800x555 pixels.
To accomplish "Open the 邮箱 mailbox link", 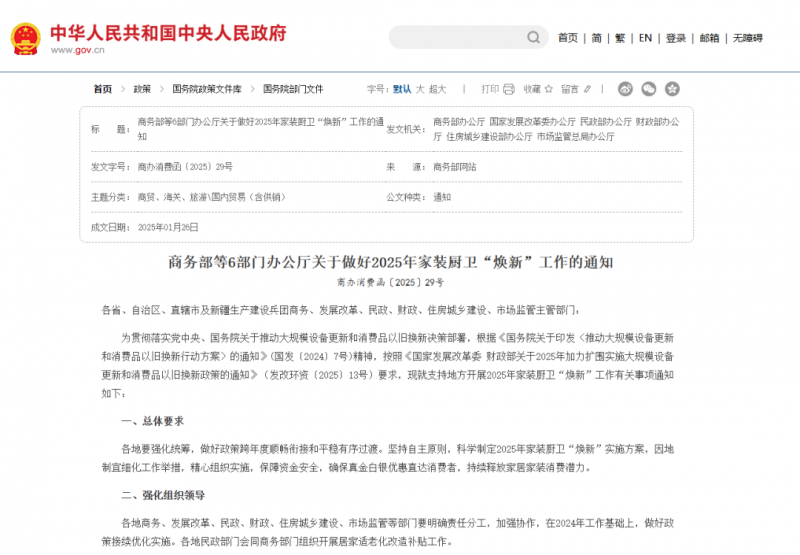I will click(x=709, y=38).
